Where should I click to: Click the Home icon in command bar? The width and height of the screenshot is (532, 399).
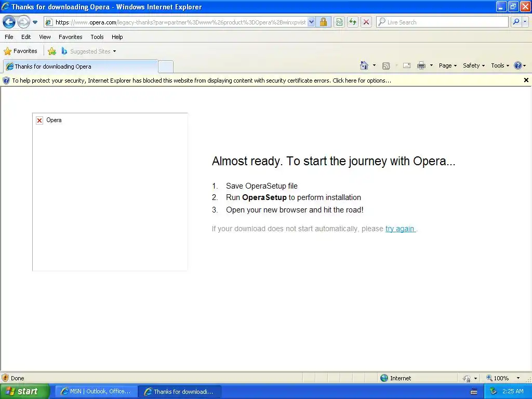coord(364,65)
